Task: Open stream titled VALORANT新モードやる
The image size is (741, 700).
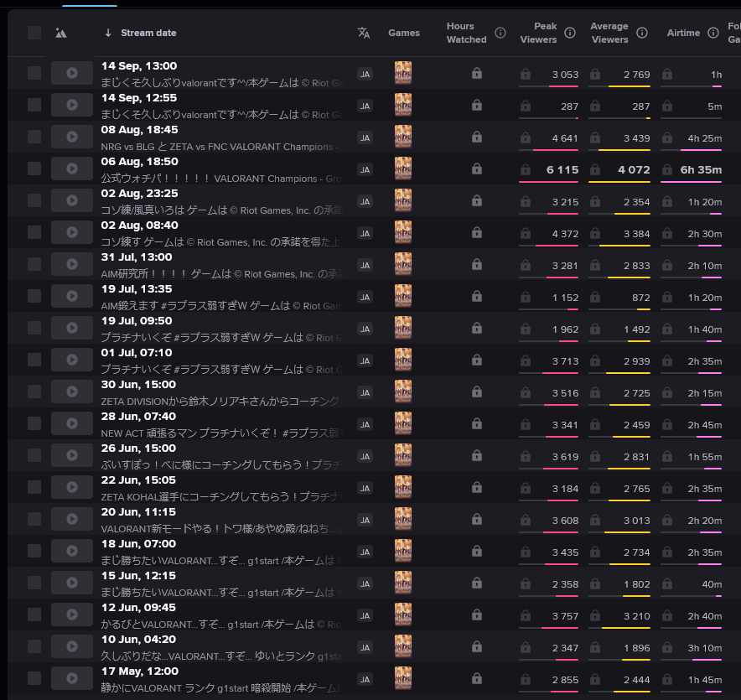Action: tap(221, 529)
